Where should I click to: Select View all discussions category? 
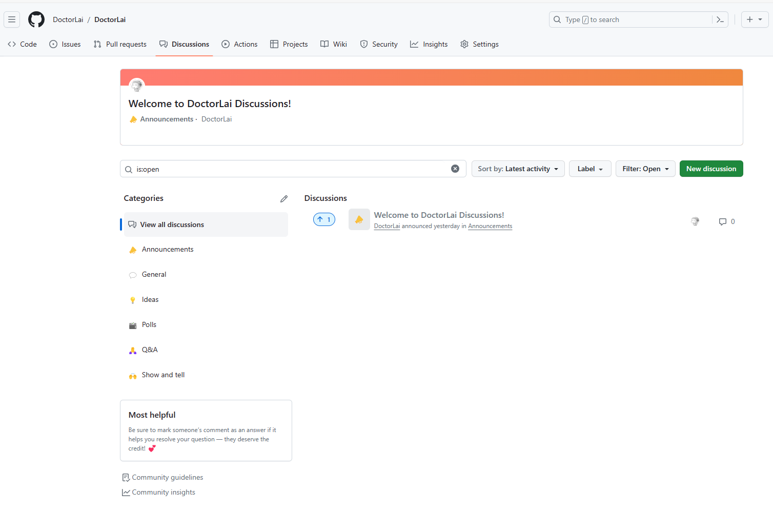[206, 224]
